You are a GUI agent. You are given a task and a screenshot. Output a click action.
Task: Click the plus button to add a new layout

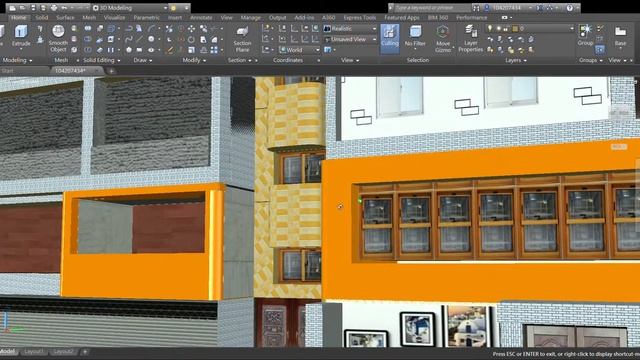point(85,351)
